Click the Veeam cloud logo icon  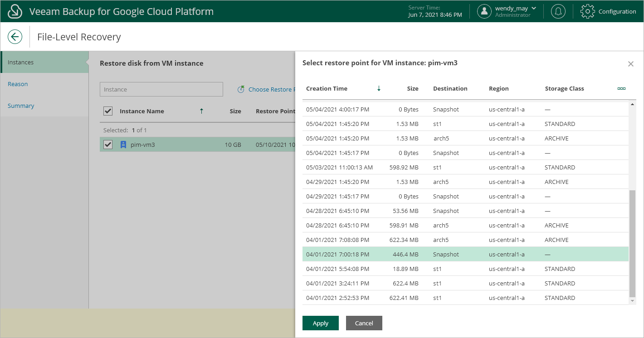15,11
